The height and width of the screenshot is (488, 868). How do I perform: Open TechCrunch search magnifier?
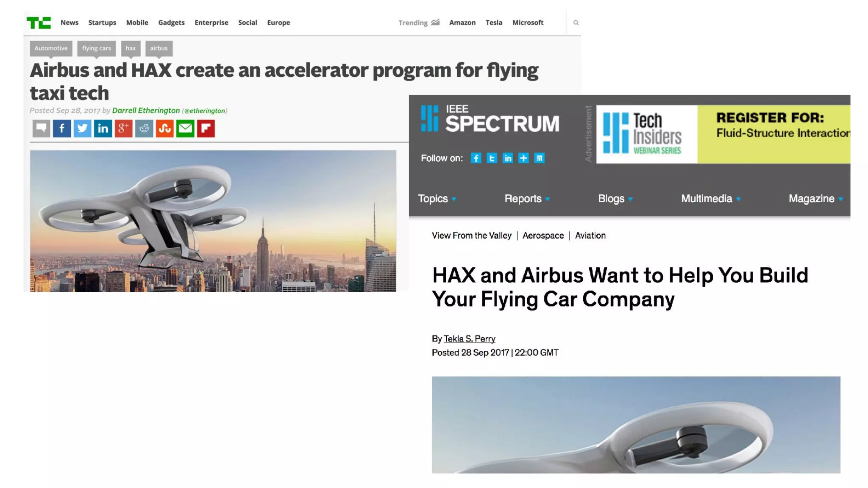(576, 23)
